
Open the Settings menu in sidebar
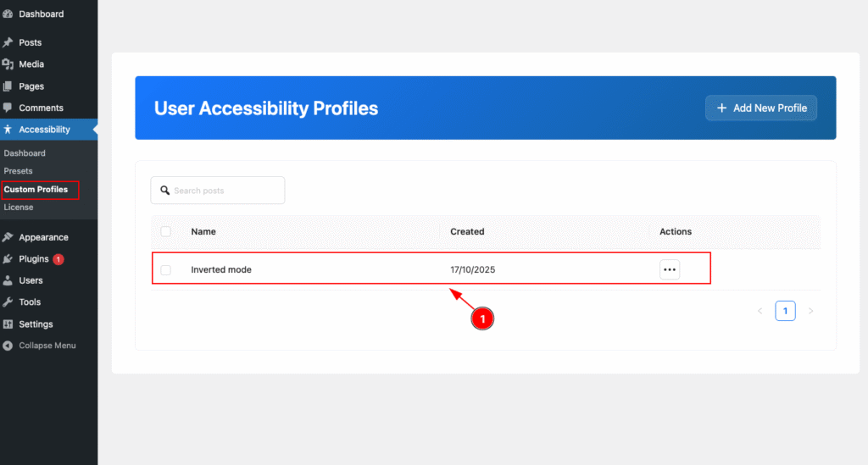coord(36,324)
